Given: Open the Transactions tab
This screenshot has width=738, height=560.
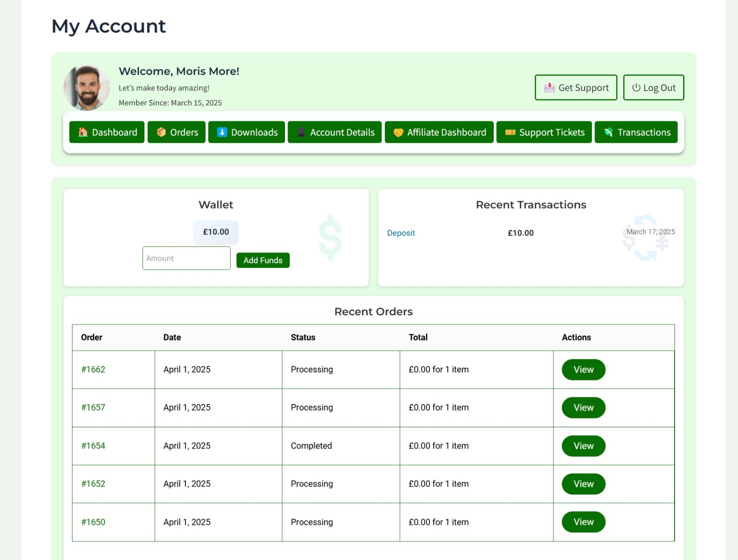Looking at the screenshot, I should point(636,132).
